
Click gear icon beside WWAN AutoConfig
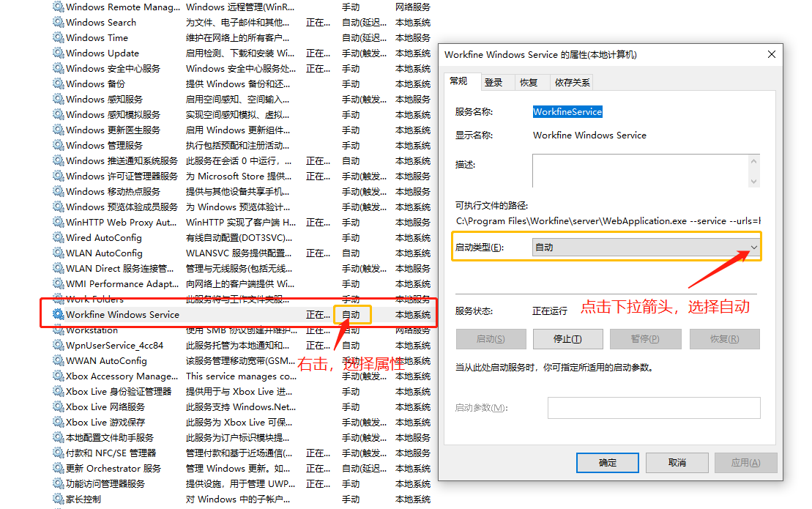click(x=58, y=361)
